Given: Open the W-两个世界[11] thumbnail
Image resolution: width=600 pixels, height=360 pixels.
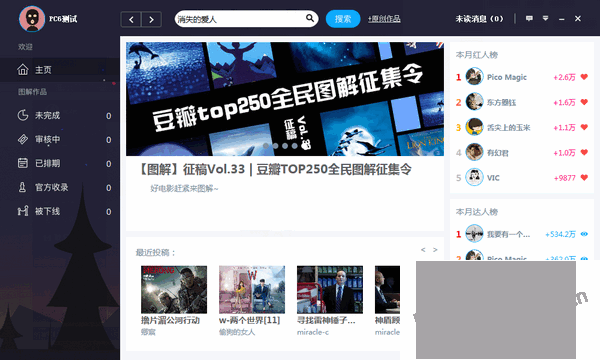Looking at the screenshot, I should [x=252, y=290].
